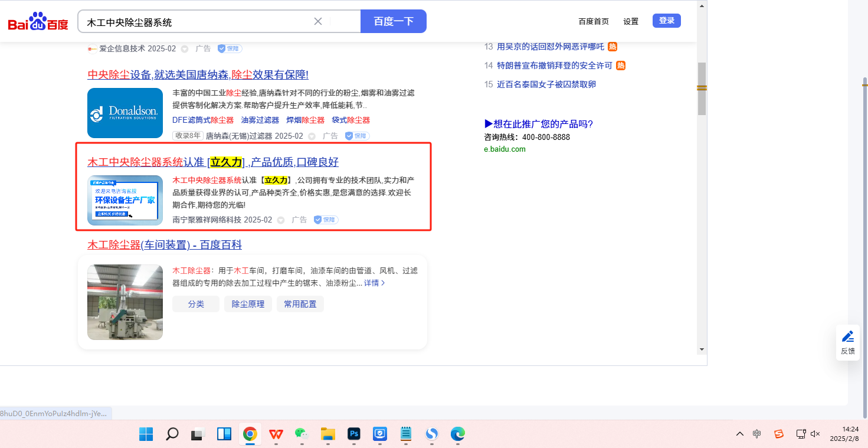Open Microsoft Edge from the taskbar
868x448 pixels.
(458, 434)
